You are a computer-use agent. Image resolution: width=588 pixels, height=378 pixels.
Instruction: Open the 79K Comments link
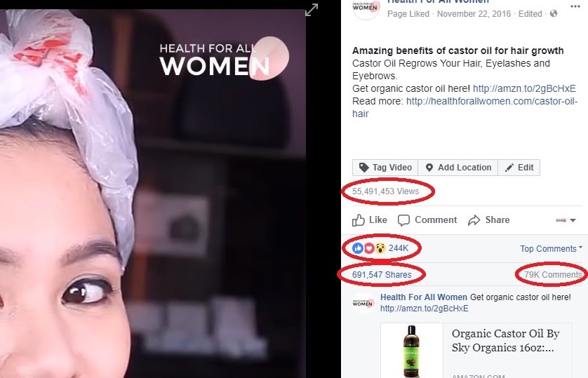click(553, 275)
